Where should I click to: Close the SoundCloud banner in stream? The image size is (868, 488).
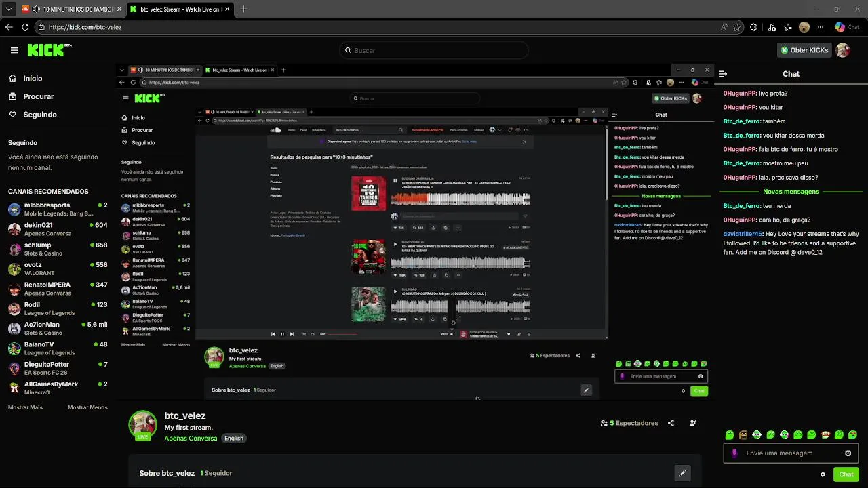pyautogui.click(x=524, y=142)
